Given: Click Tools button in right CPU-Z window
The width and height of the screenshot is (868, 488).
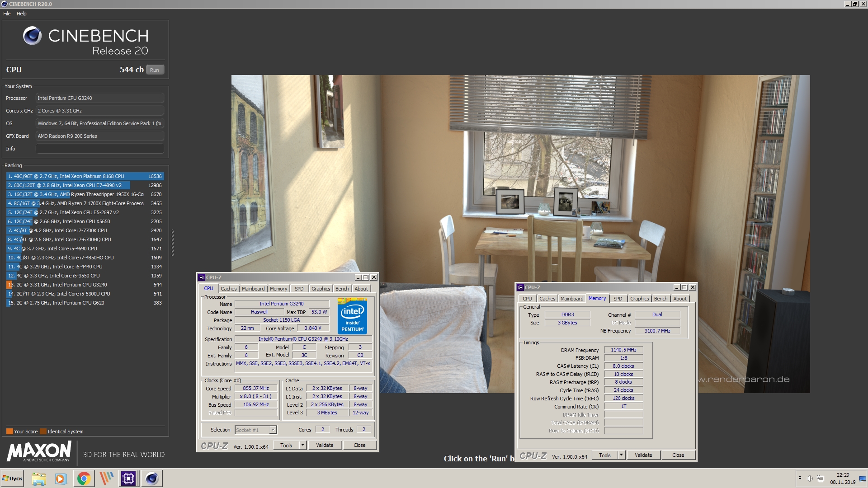Looking at the screenshot, I should click(x=605, y=455).
